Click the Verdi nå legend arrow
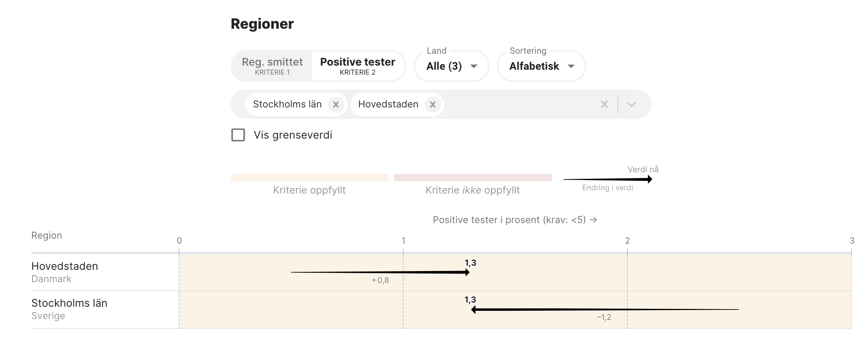The image size is (868, 342). (x=608, y=179)
